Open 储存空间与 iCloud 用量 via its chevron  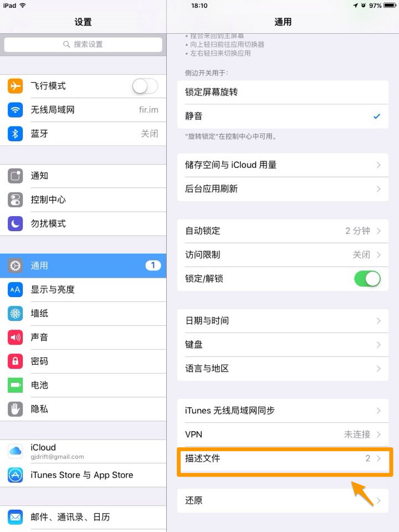378,165
